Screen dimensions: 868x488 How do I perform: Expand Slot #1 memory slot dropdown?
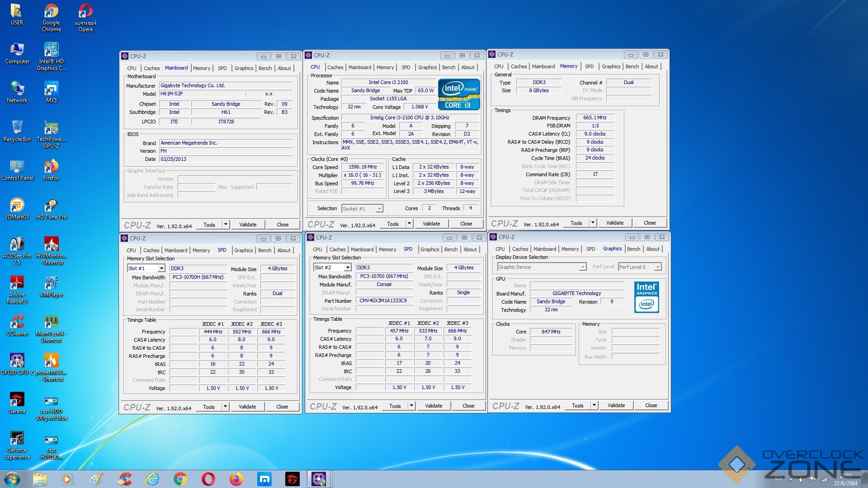coord(161,268)
